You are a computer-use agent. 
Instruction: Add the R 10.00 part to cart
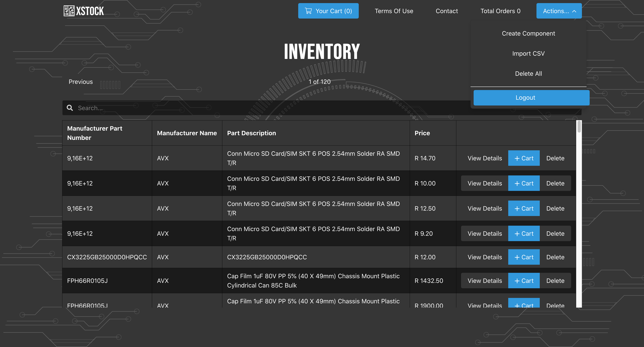coord(524,183)
